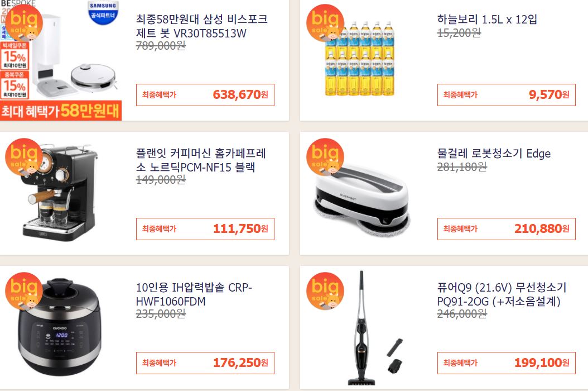The image size is (588, 391).
Task: Click the big sale badge on mop robot
Action: point(325,157)
